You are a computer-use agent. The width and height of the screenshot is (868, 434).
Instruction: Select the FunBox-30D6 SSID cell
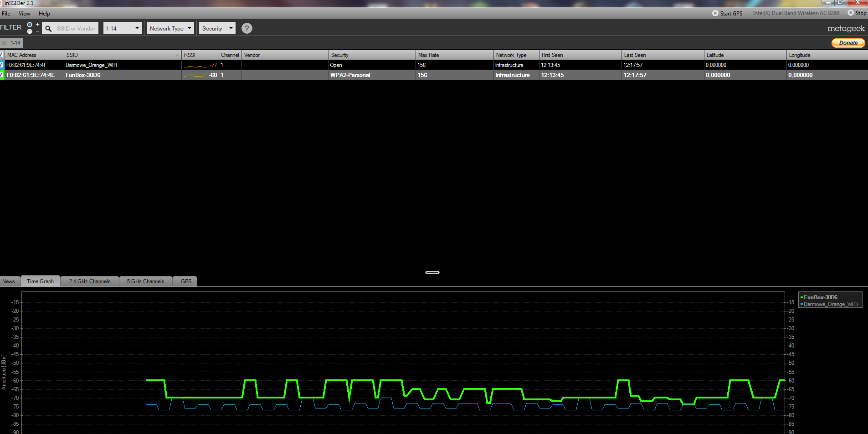tap(123, 75)
